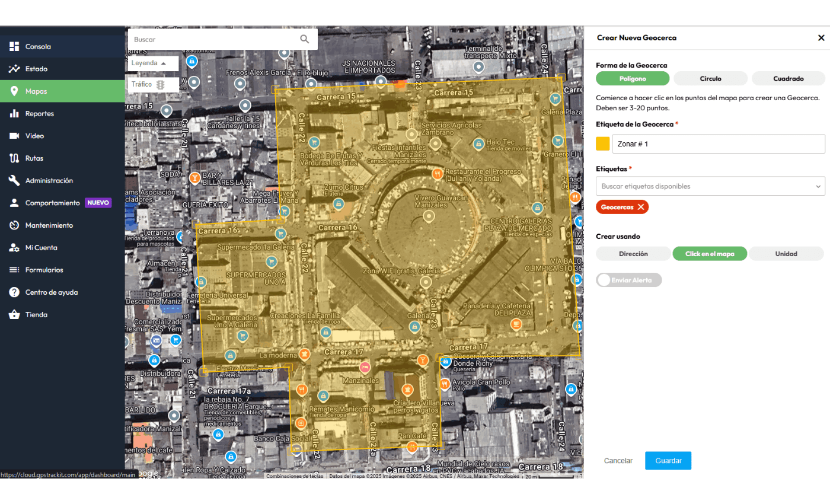This screenshot has height=504, width=830.
Task: Select Mapas in the sidebar
Action: (x=62, y=91)
